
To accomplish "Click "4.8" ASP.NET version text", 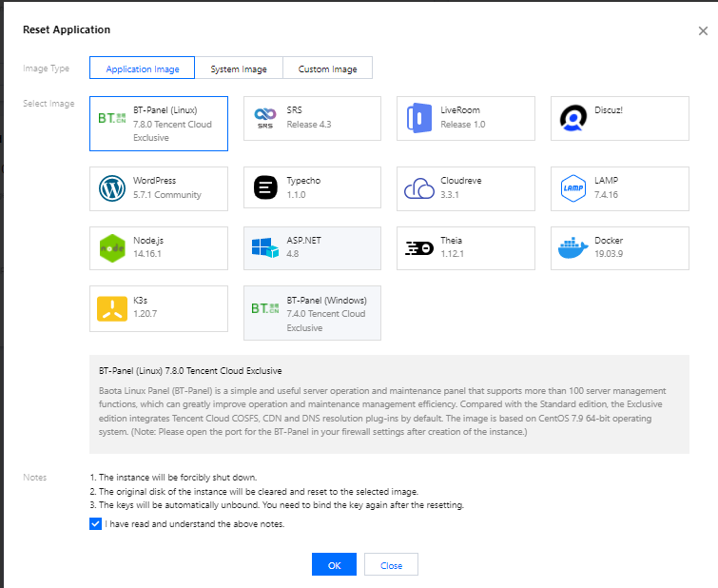I will (293, 254).
